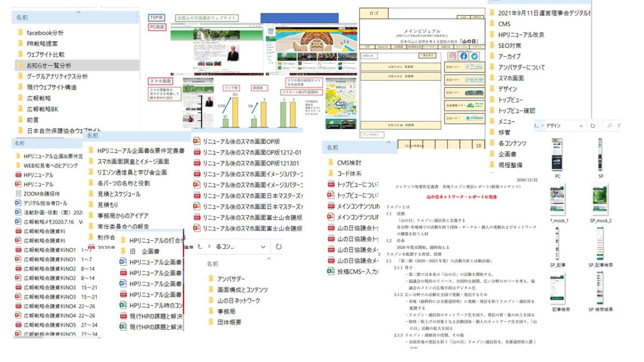
Task: Click the Compass 広告バナー in wireframe
Action: 465,118
